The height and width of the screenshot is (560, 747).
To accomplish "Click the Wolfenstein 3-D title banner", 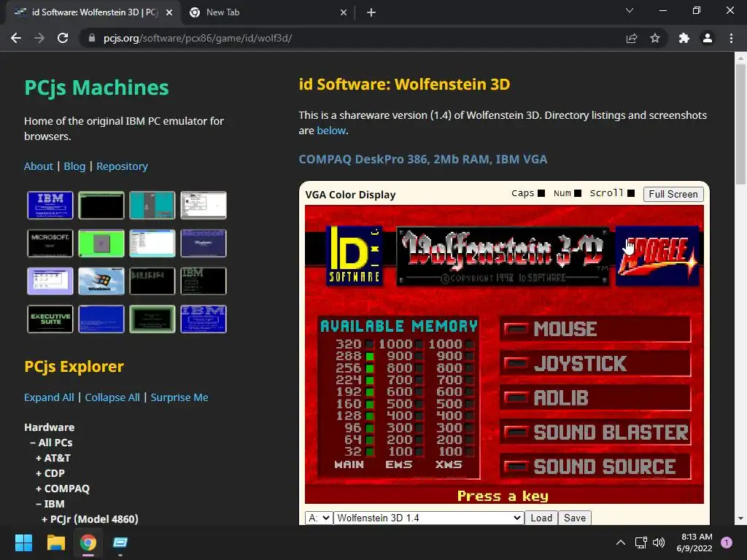I will [503, 256].
